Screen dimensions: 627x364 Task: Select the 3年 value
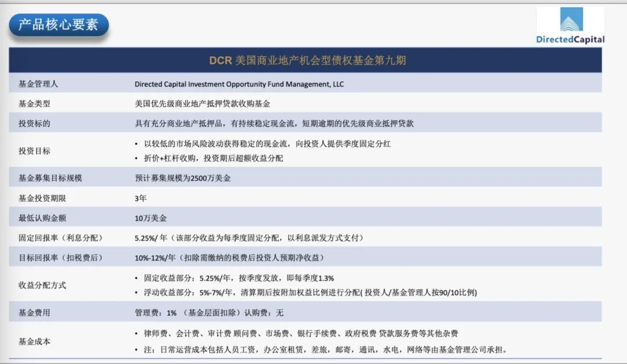pyautogui.click(x=140, y=198)
